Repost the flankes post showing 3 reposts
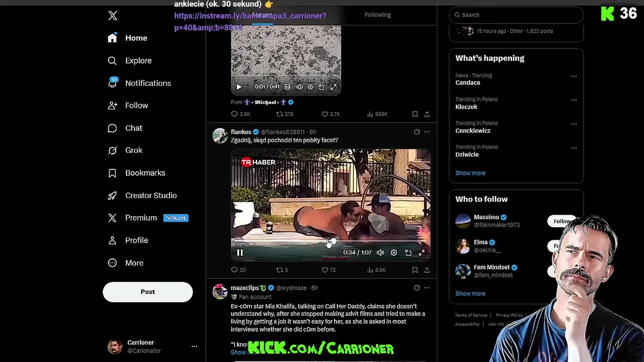The height and width of the screenshot is (362, 644). pyautogui.click(x=282, y=270)
